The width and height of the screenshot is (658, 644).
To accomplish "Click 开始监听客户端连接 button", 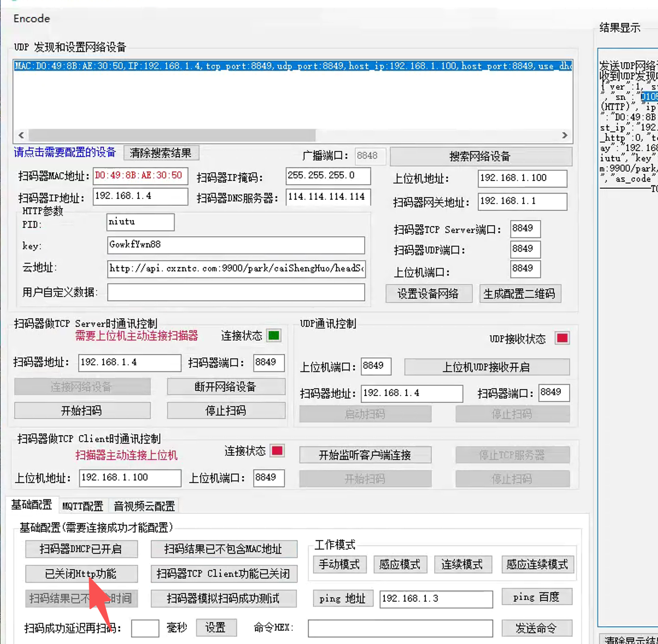I will click(365, 455).
